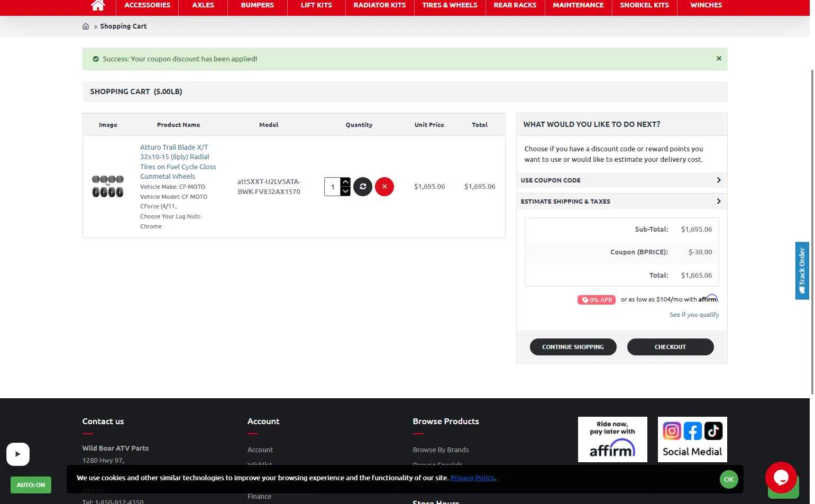Click the Shopping Cart breadcrumb
815x504 pixels.
pos(123,26)
